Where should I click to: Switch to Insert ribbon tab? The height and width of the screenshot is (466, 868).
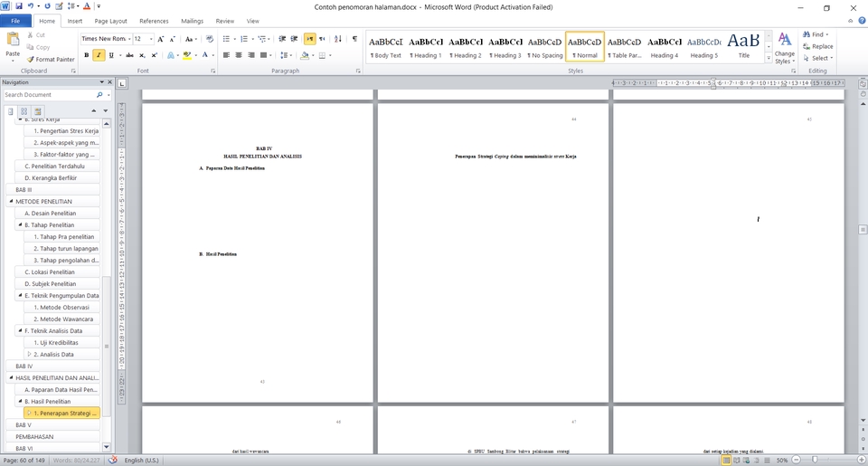75,21
